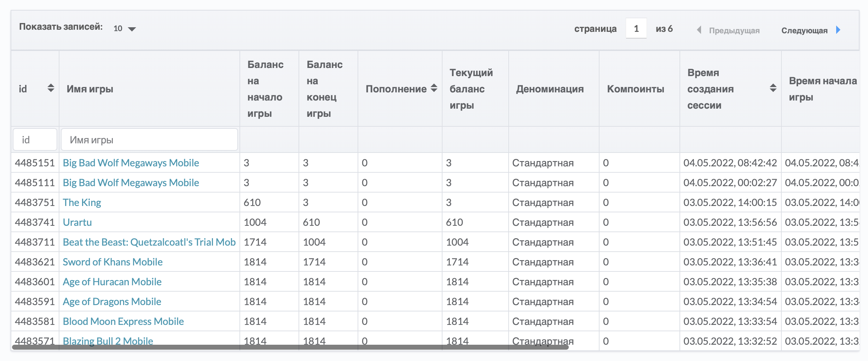The image size is (868, 361).
Task: Click the Имя игры column header
Action: (90, 89)
